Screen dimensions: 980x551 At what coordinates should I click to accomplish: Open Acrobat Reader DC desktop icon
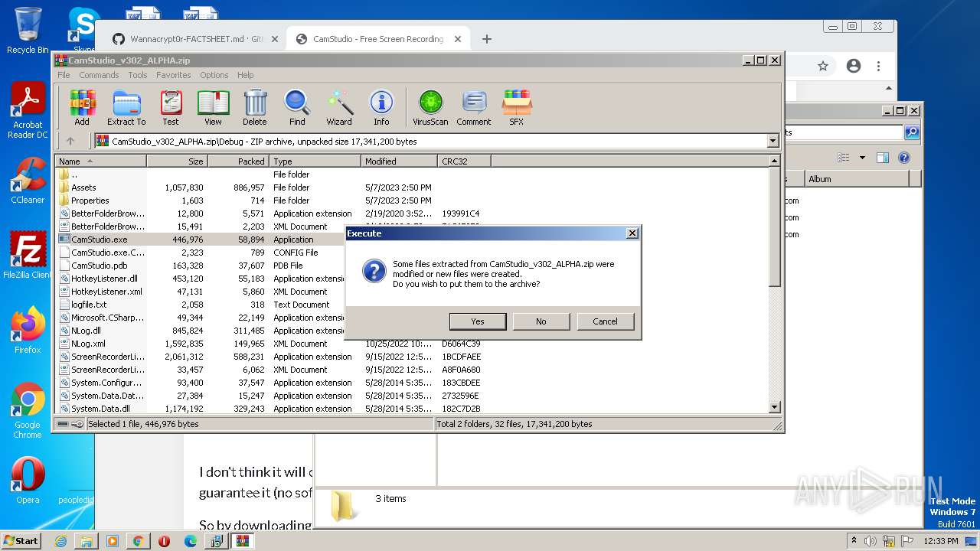28,111
